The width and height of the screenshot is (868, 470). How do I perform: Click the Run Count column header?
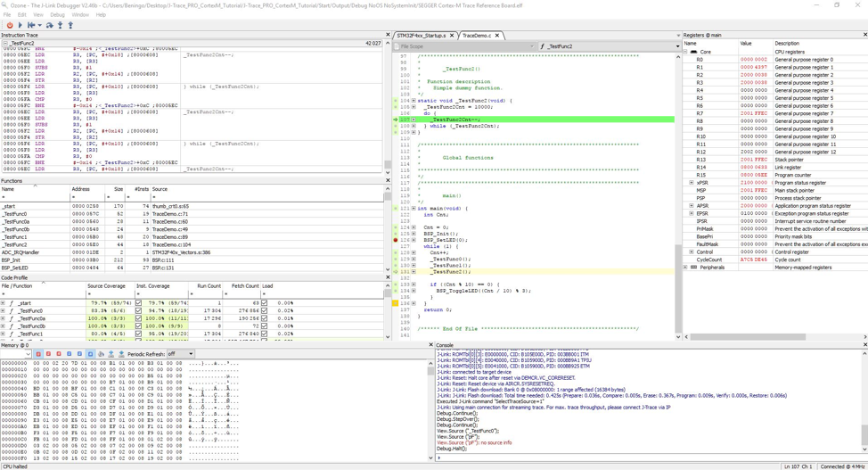209,286
